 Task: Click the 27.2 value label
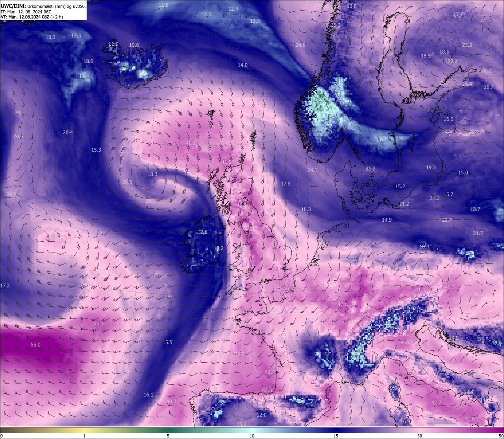click(x=452, y=61)
